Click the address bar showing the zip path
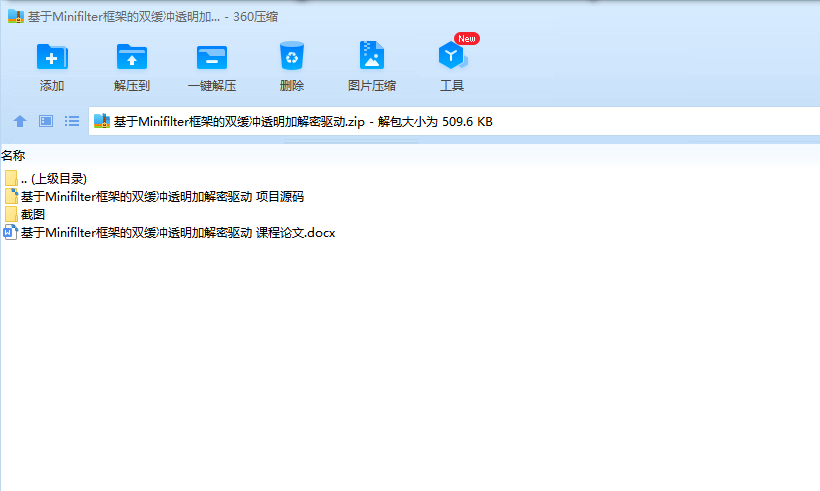Image resolution: width=820 pixels, height=491 pixels. pos(454,121)
